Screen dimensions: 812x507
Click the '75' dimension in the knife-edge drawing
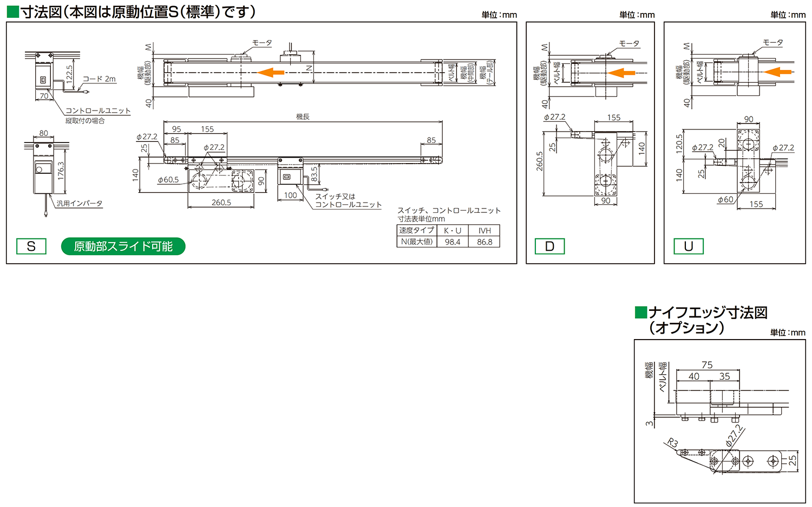[x=707, y=365]
